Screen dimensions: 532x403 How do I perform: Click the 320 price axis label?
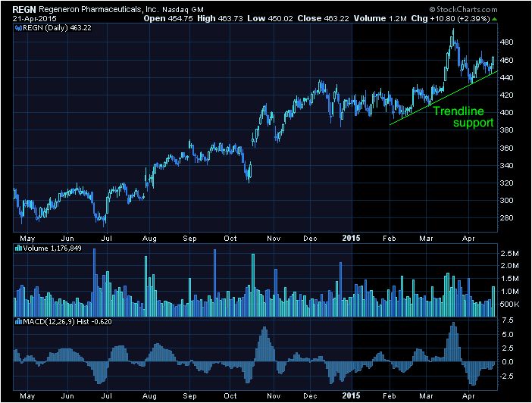(506, 183)
